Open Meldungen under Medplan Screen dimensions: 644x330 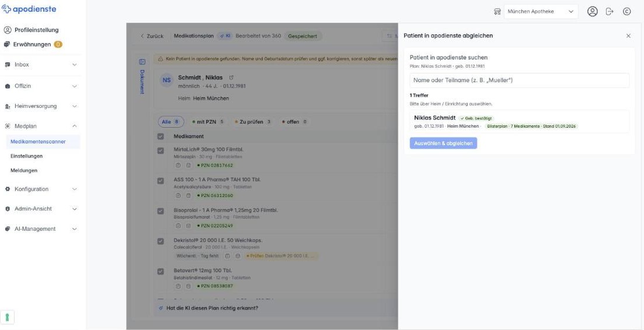[25, 170]
